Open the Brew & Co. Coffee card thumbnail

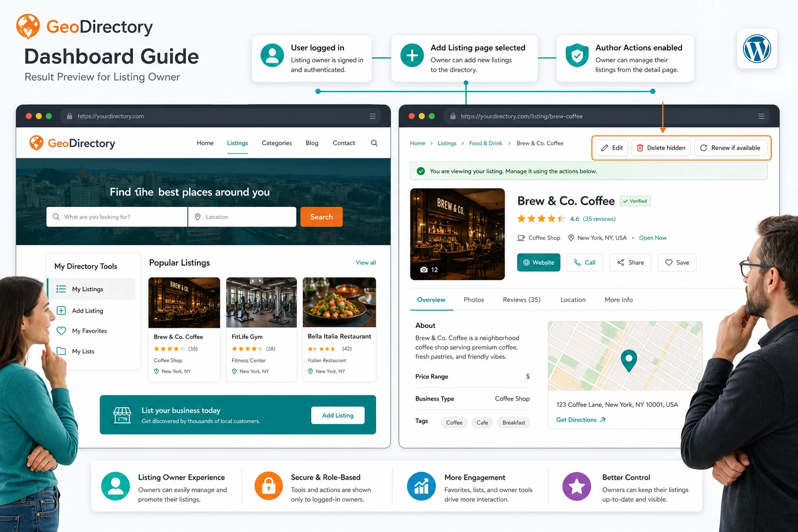point(184,302)
